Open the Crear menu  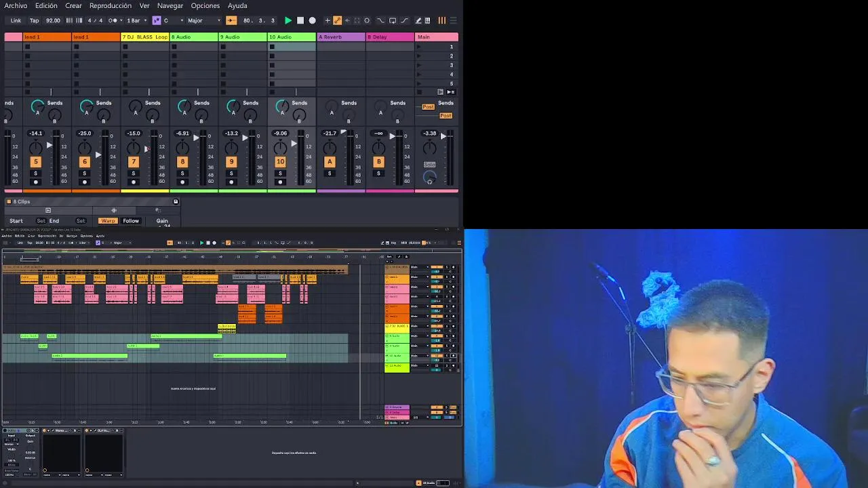[x=73, y=5]
